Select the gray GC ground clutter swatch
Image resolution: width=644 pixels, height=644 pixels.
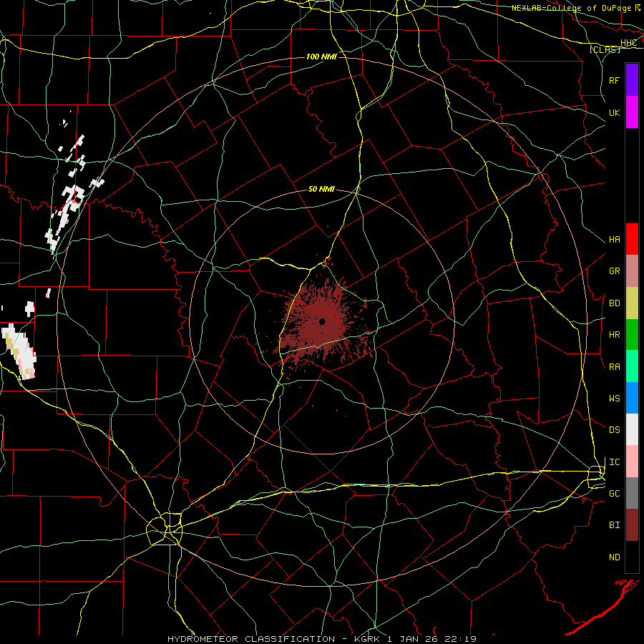click(x=632, y=493)
